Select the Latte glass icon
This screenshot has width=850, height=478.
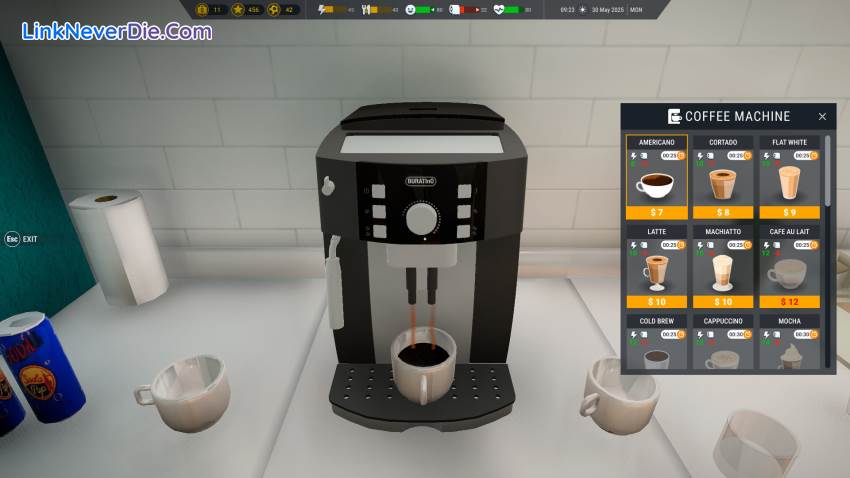[656, 272]
